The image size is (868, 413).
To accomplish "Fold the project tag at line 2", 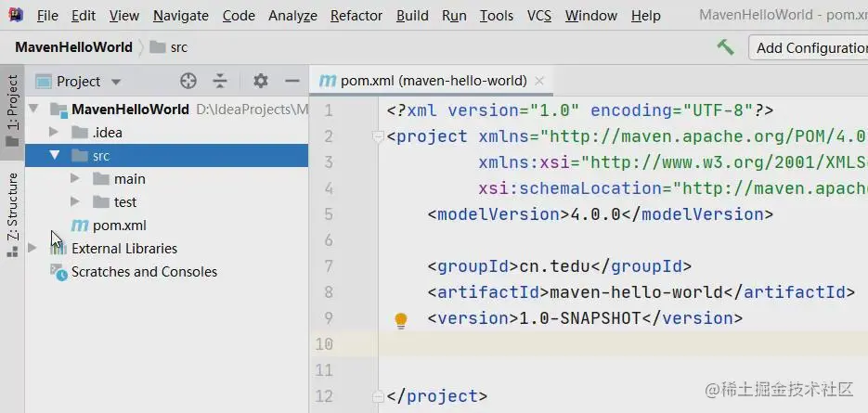I will 379,136.
